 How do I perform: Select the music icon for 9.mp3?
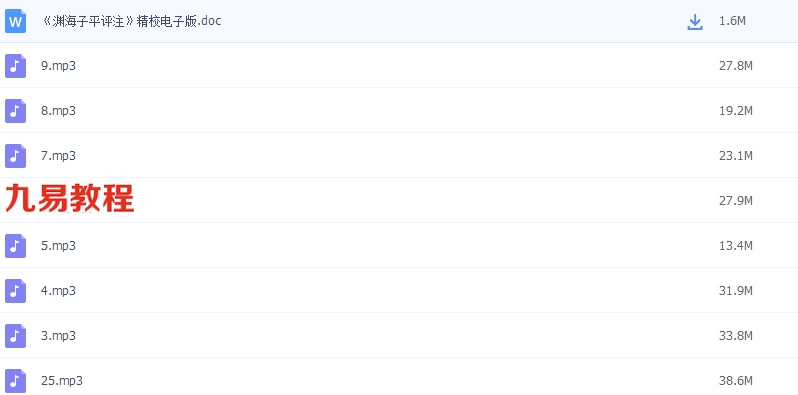click(x=15, y=66)
